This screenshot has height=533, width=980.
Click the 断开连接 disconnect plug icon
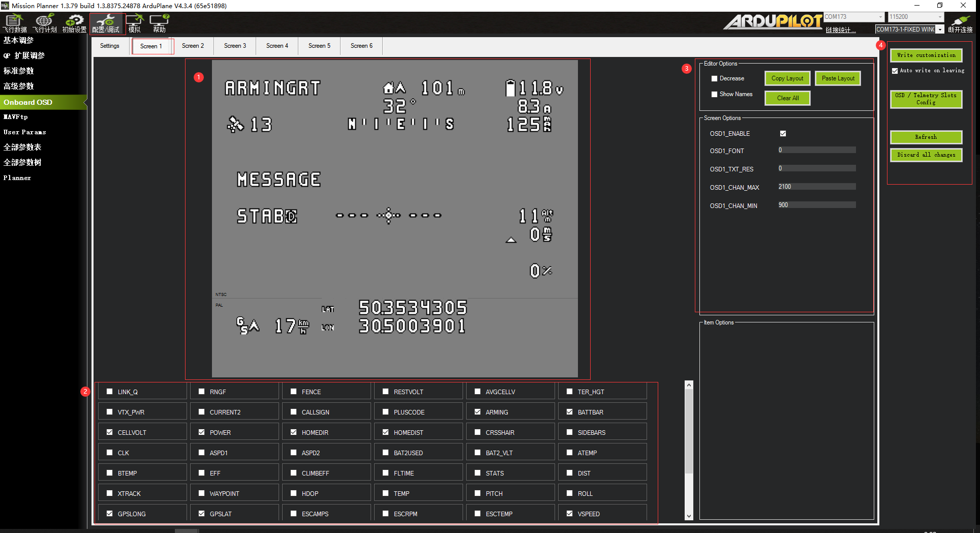960,23
